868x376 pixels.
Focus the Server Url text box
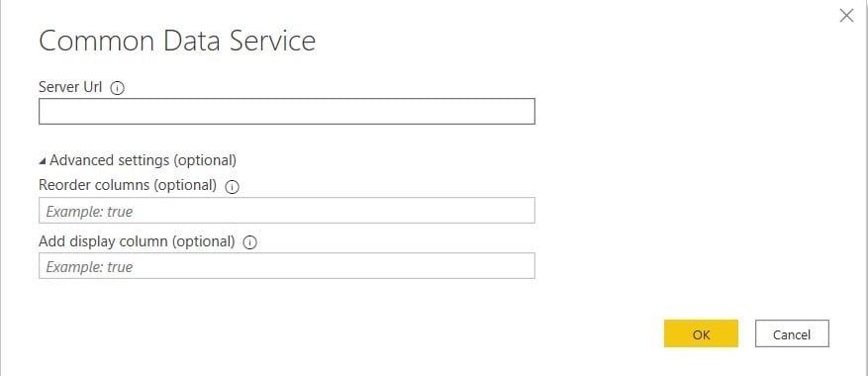[287, 111]
